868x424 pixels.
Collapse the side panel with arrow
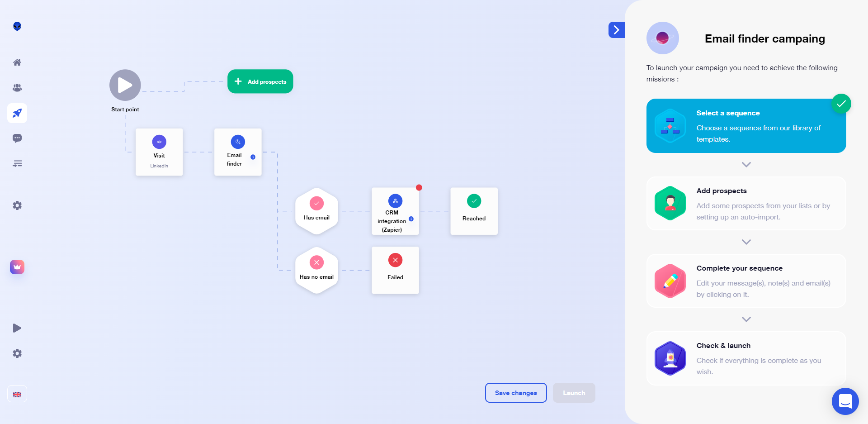pyautogui.click(x=617, y=30)
